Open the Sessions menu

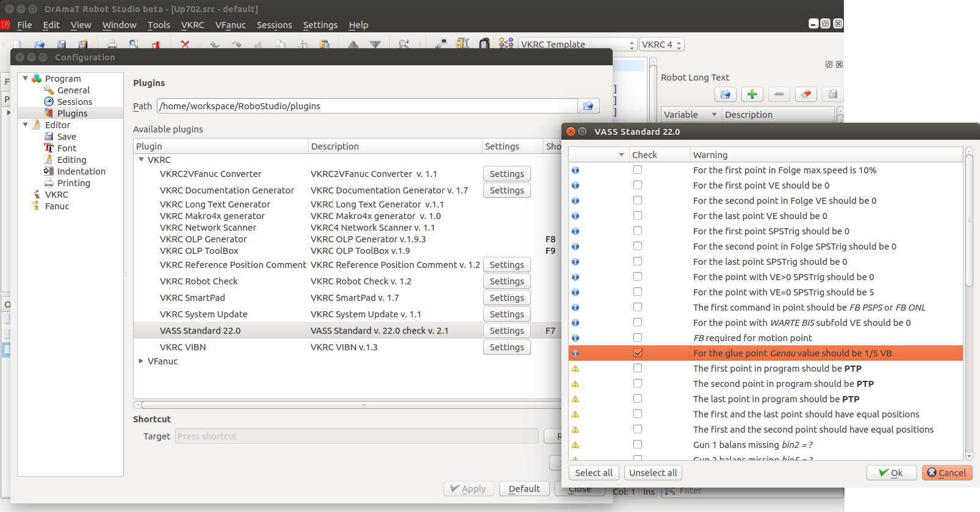pos(275,25)
